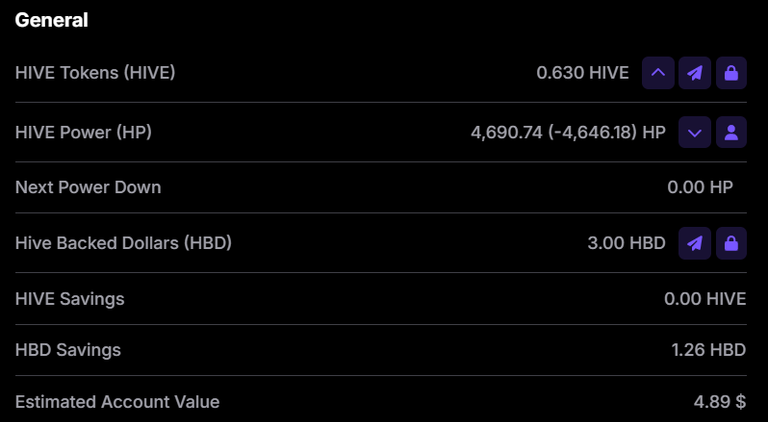Click the Estimated Account Value label
The width and height of the screenshot is (768, 422).
click(117, 402)
